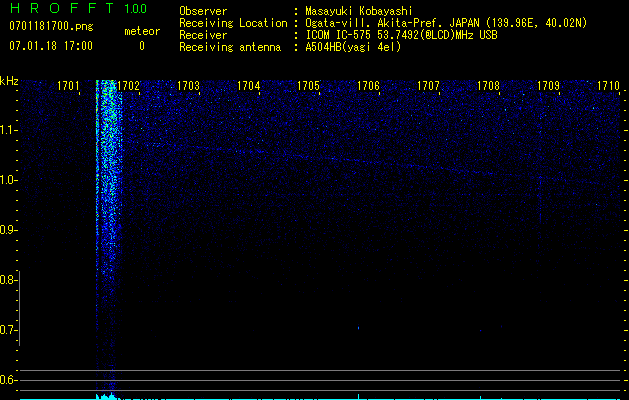Click time marker 1709
This screenshot has height=400, width=629.
pyautogui.click(x=548, y=85)
